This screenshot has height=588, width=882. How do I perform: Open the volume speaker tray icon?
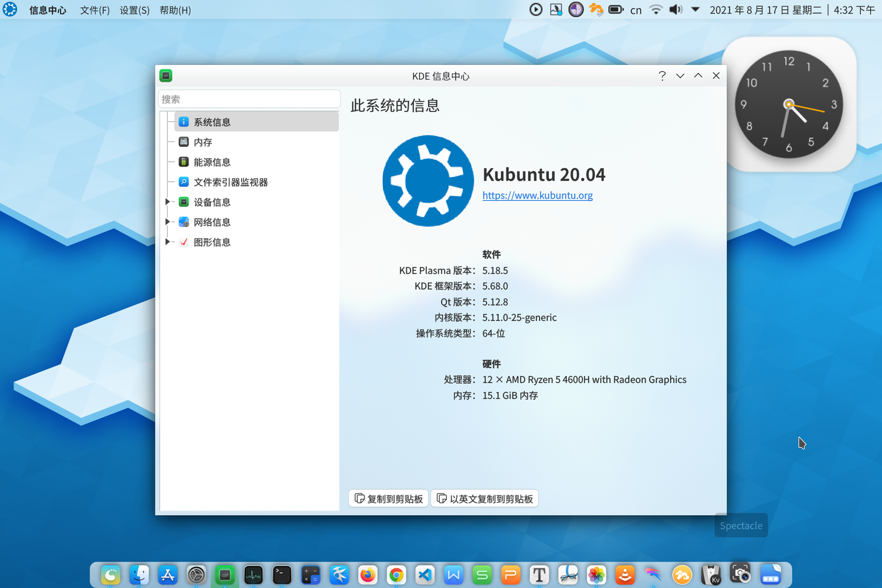676,9
